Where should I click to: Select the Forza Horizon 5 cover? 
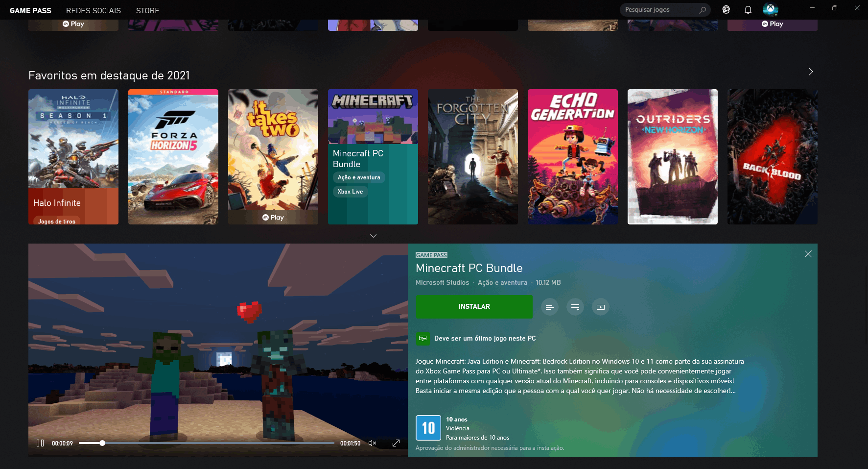[173, 157]
